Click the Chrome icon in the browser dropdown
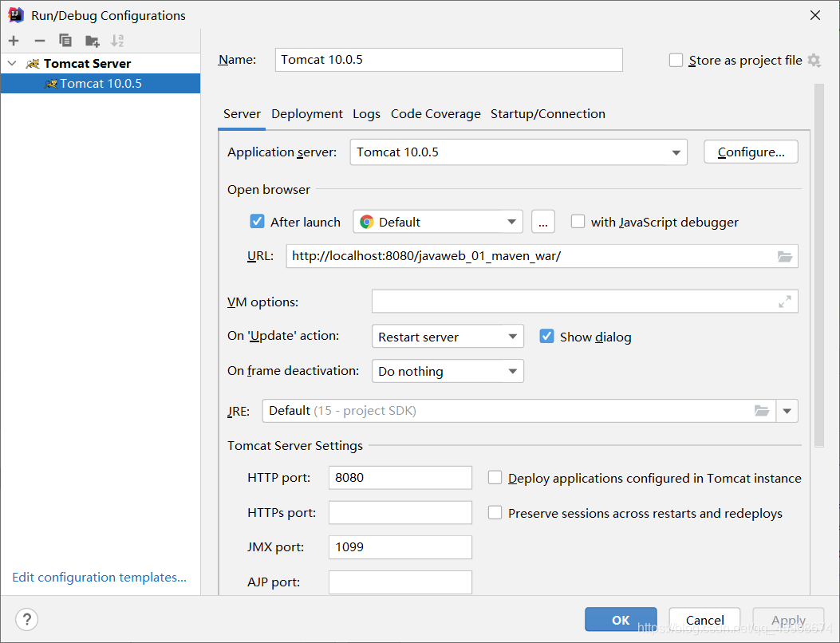Screen dimensions: 840x643 [x=367, y=222]
